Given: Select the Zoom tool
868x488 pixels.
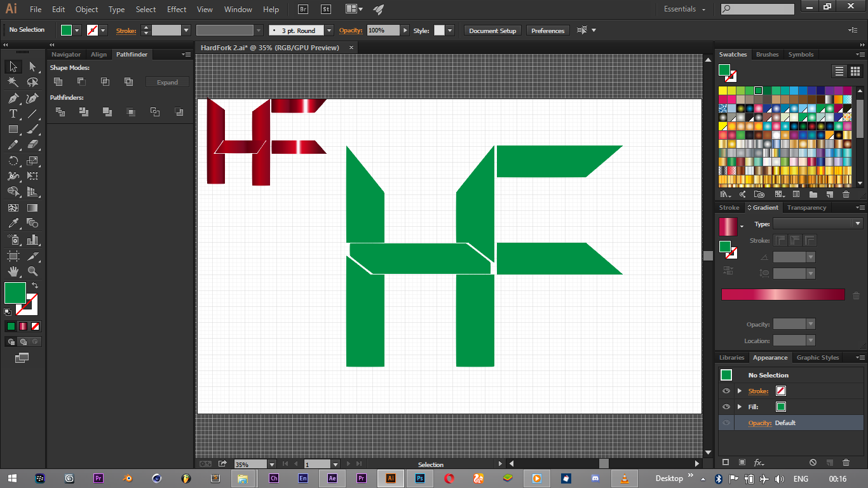Looking at the screenshot, I should [32, 271].
